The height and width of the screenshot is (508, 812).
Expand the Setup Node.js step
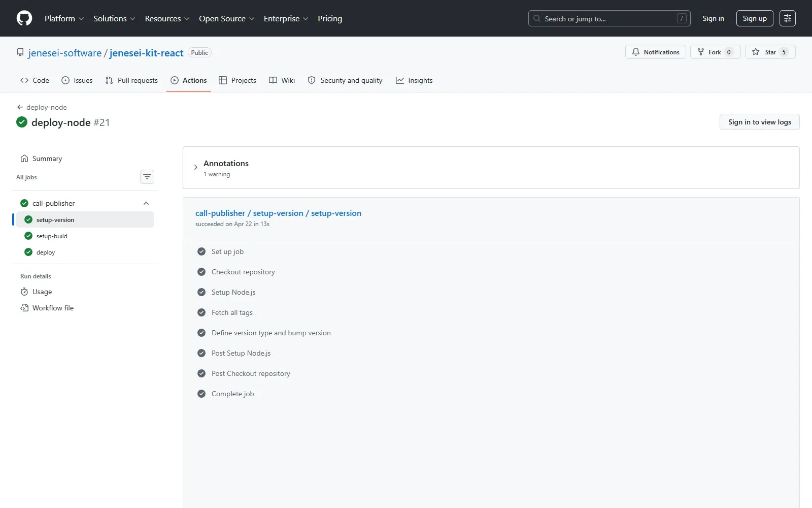pyautogui.click(x=491, y=292)
